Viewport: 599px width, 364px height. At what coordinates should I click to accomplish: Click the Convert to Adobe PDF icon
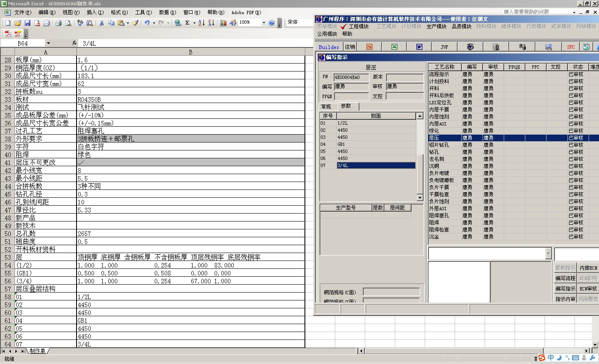pyautogui.click(x=8, y=34)
